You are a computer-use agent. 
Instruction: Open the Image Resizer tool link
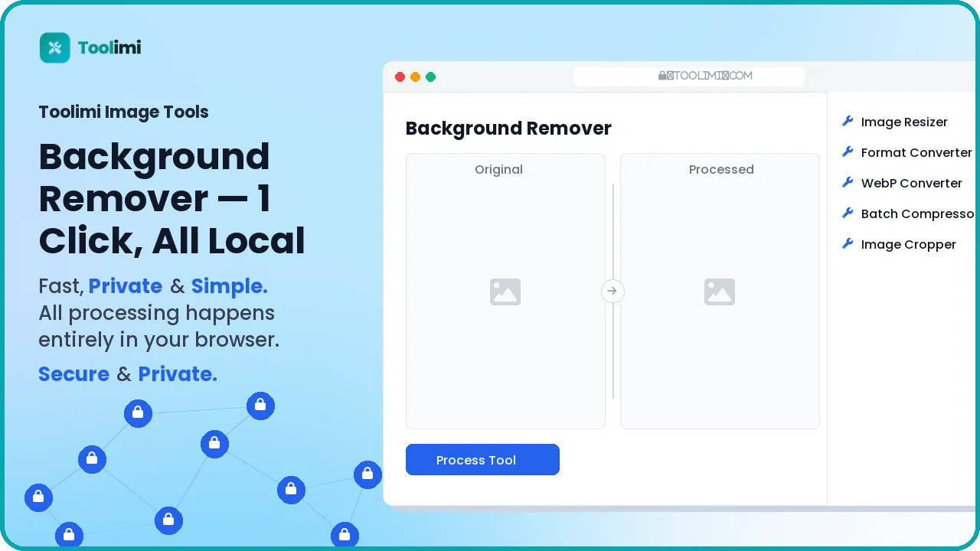coord(904,122)
